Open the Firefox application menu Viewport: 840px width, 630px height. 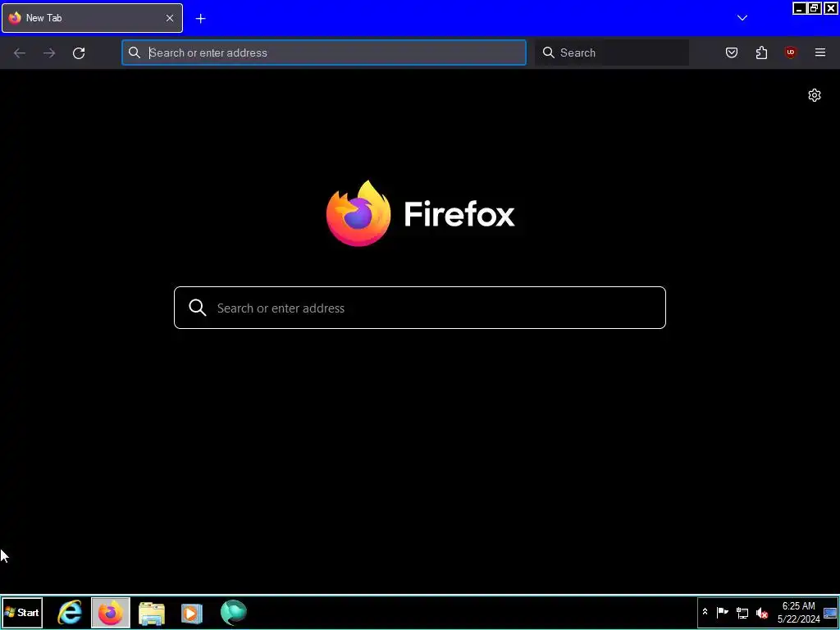819,52
